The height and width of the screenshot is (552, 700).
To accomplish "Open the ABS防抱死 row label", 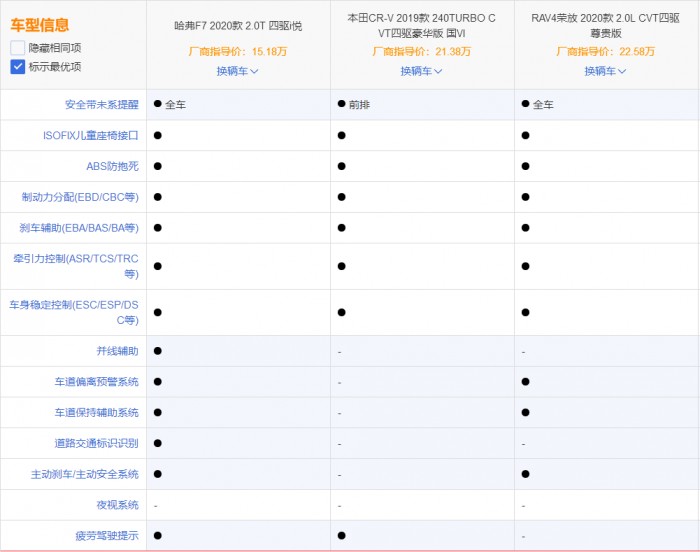I will coord(112,166).
